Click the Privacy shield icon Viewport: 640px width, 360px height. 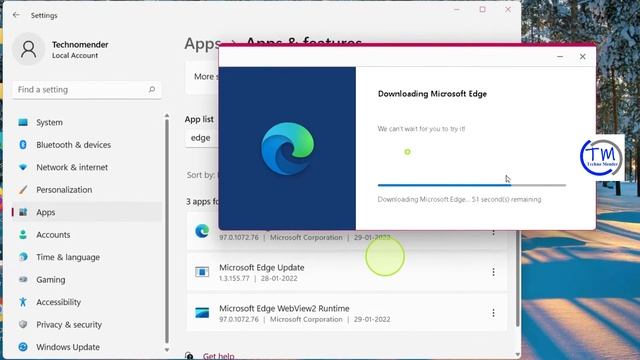point(23,324)
